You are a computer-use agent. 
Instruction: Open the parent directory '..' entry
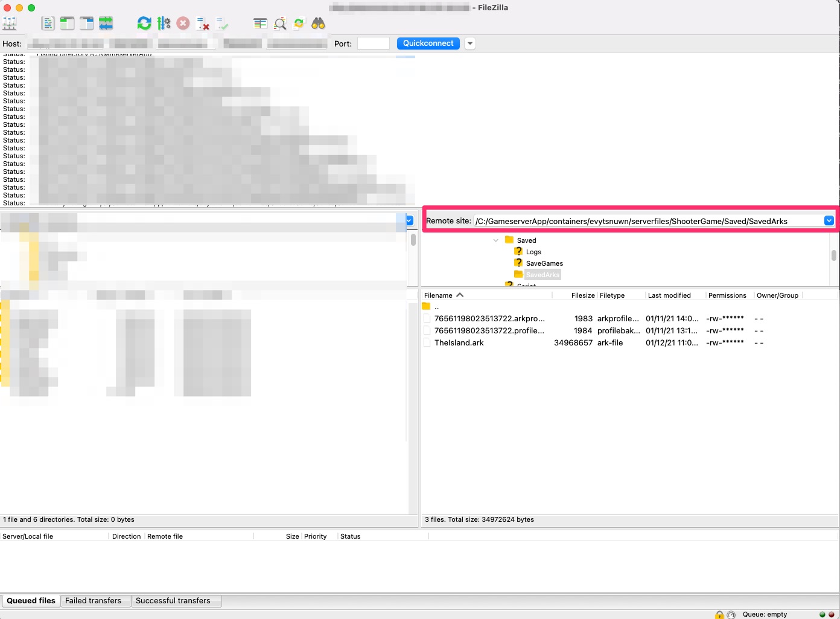tap(436, 307)
